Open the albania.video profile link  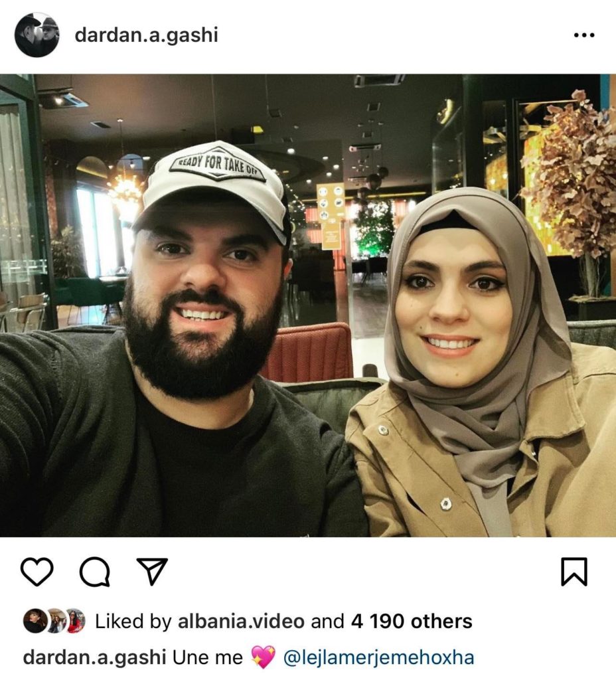(x=241, y=622)
